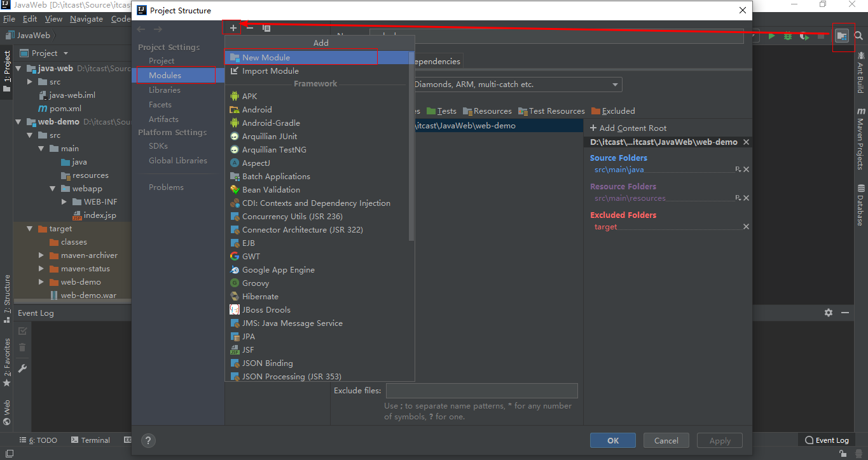Collapse main folder node
Image resolution: width=868 pixels, height=460 pixels.
(41, 149)
